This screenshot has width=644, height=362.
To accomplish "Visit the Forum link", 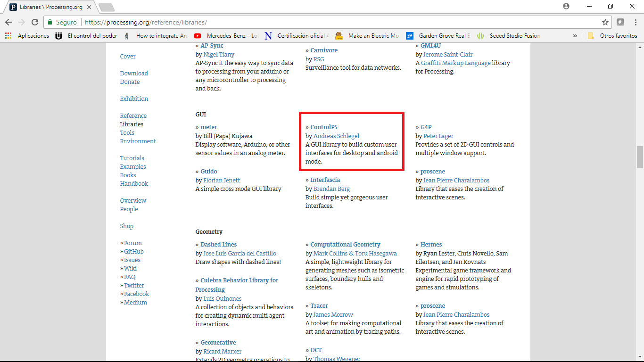I will coord(133,243).
